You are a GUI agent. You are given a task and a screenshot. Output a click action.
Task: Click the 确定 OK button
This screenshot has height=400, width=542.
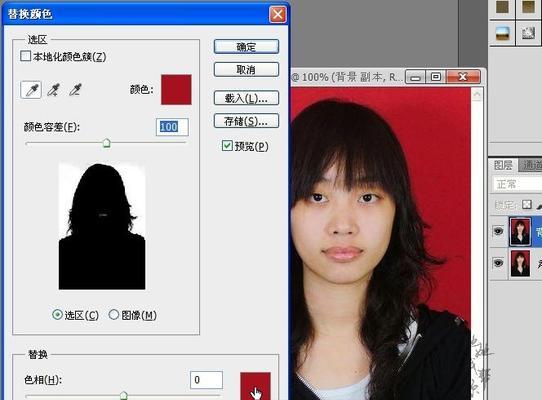(246, 47)
